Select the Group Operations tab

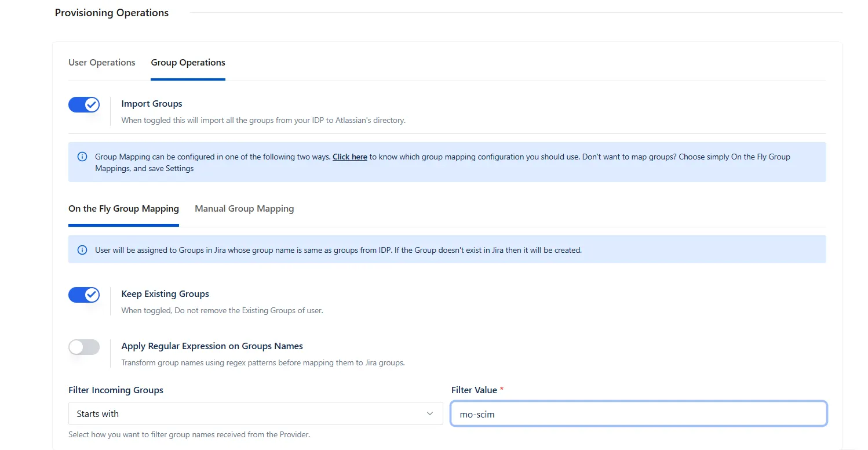click(188, 63)
